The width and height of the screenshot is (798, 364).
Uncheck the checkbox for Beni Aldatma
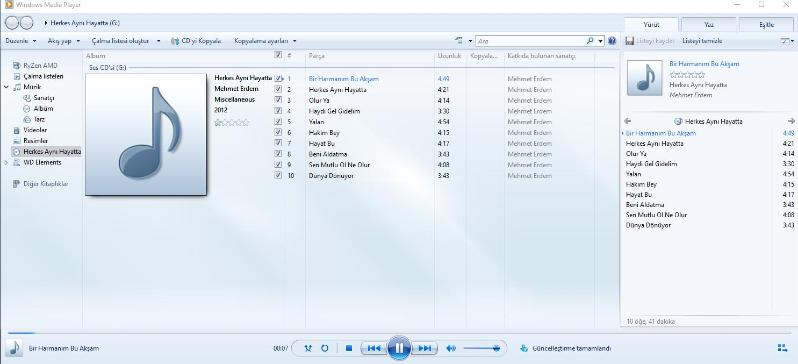(x=278, y=154)
